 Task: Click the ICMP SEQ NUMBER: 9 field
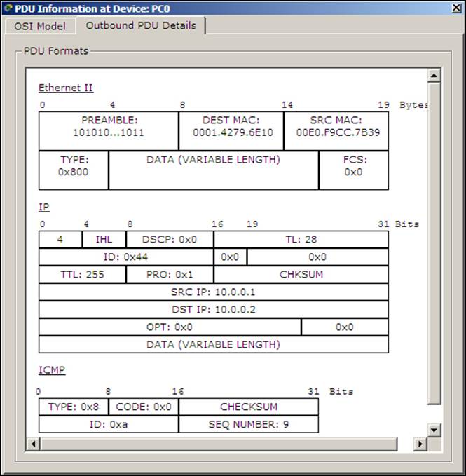click(x=249, y=424)
